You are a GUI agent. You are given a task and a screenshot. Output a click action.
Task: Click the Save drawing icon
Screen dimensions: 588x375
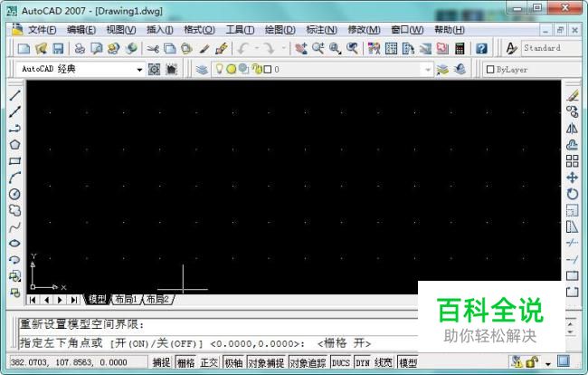click(58, 48)
